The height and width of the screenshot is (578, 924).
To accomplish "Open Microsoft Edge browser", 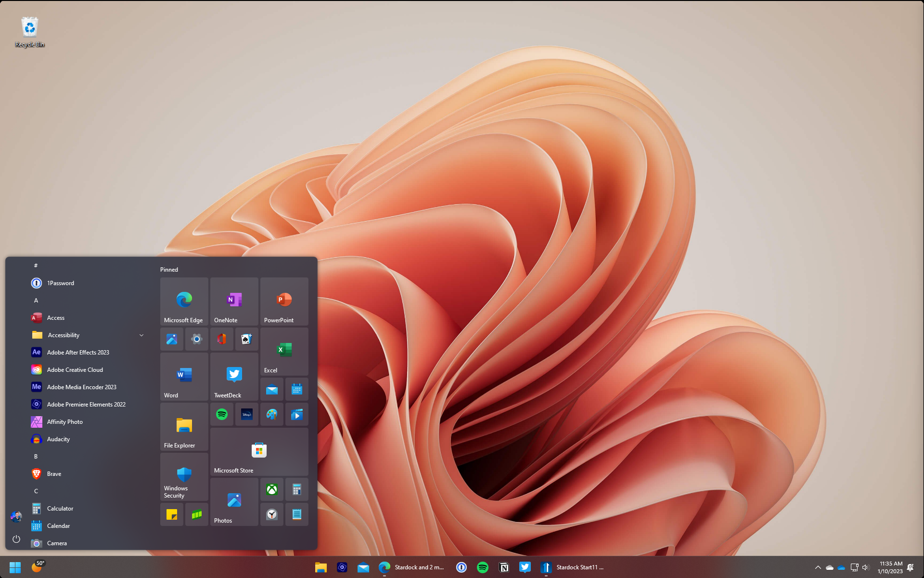I will coord(184,301).
